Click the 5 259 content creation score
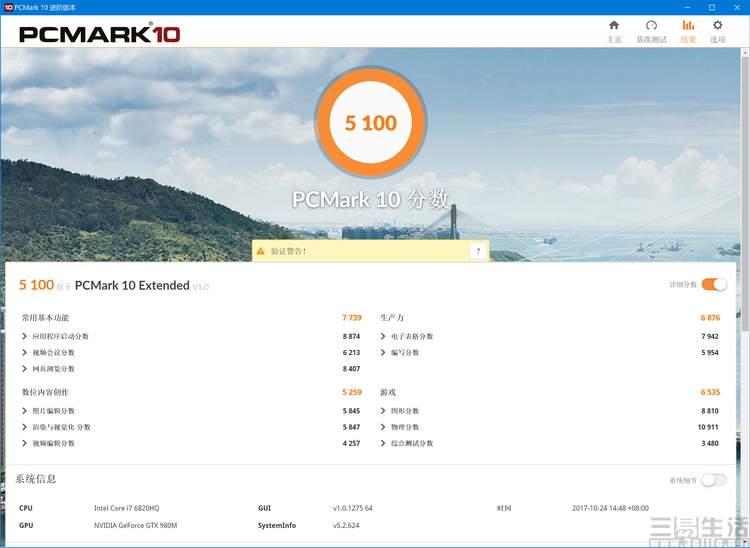750x548 pixels. (x=352, y=392)
